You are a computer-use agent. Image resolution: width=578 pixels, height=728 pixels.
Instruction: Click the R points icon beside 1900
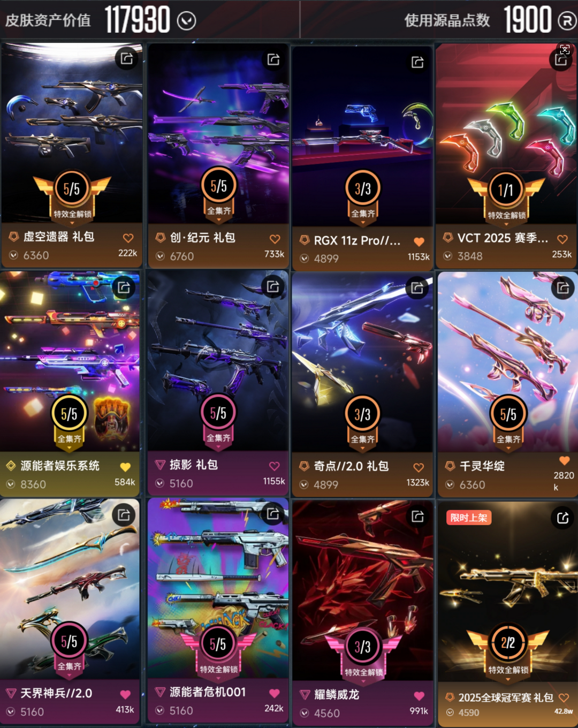point(567,21)
